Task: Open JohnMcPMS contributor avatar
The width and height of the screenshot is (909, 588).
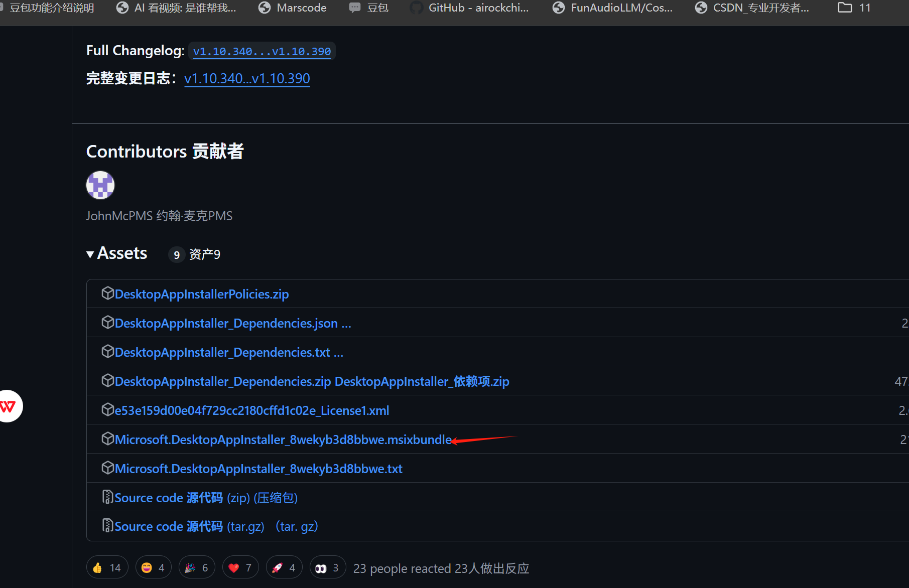Action: [100, 185]
